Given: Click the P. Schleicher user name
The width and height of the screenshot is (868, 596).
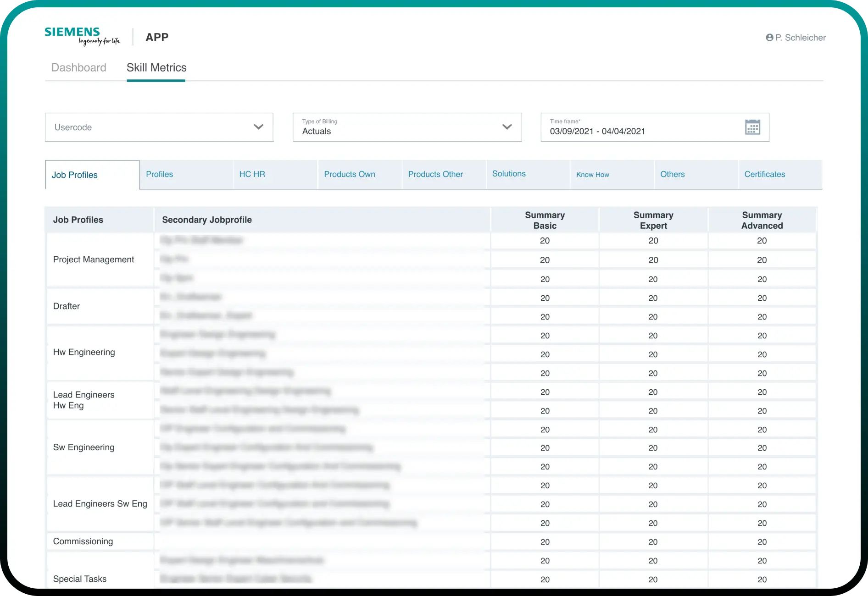Looking at the screenshot, I should 801,38.
